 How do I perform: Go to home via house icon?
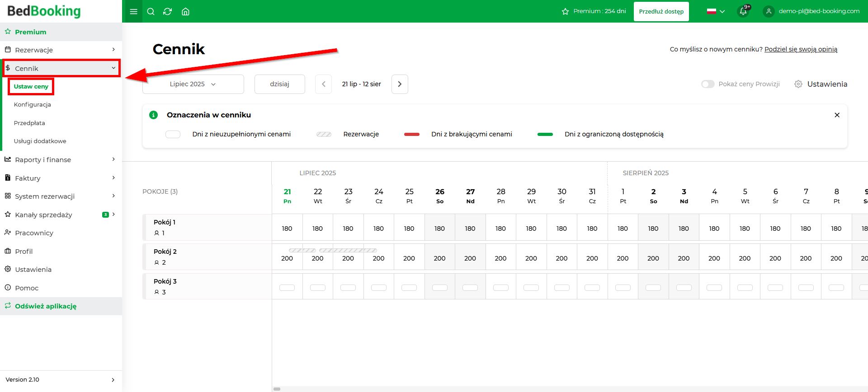click(x=185, y=11)
